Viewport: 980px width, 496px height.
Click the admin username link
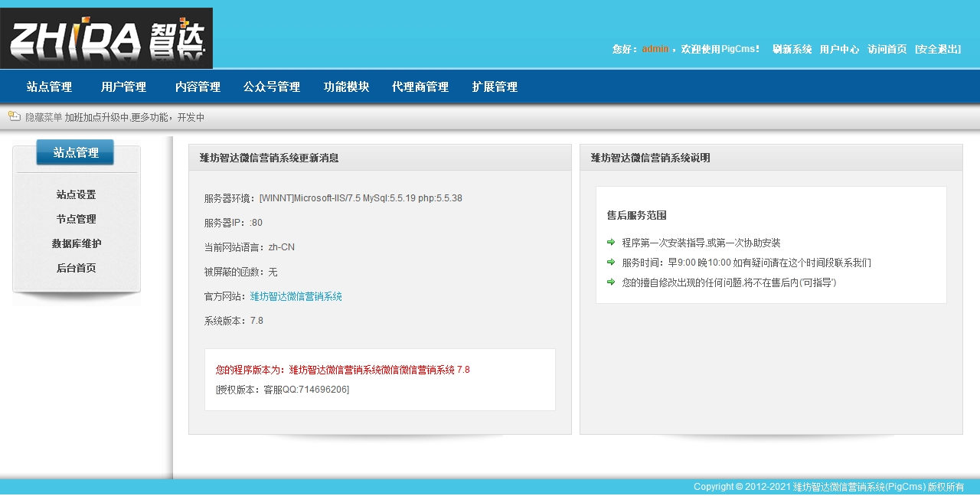[655, 49]
